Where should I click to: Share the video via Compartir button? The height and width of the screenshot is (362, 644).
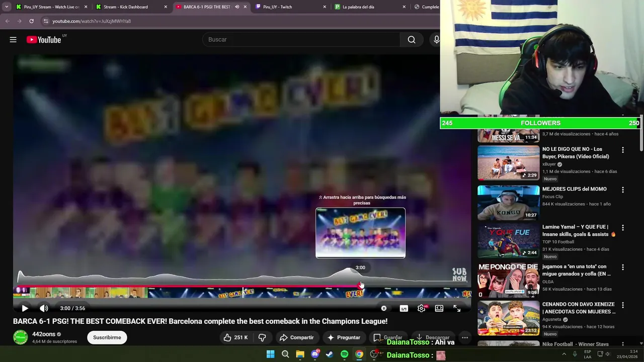click(297, 337)
